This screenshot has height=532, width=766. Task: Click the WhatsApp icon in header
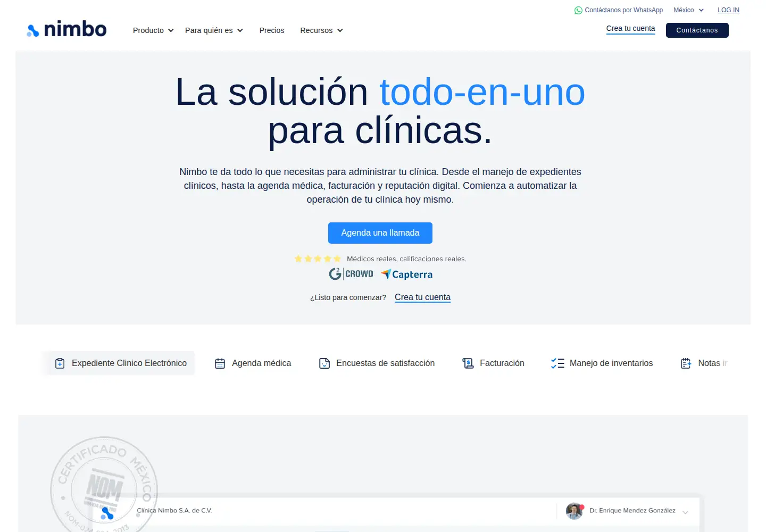pos(578,10)
